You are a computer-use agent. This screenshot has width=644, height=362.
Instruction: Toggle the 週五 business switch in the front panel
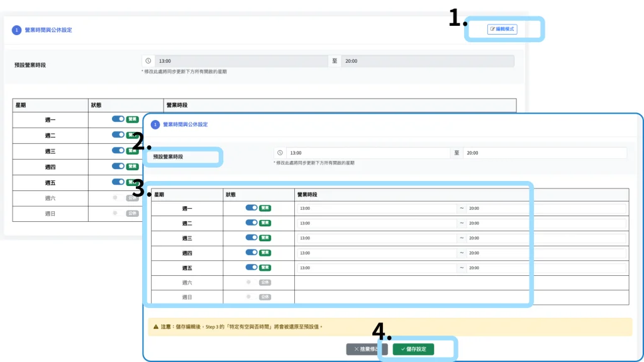pyautogui.click(x=252, y=268)
